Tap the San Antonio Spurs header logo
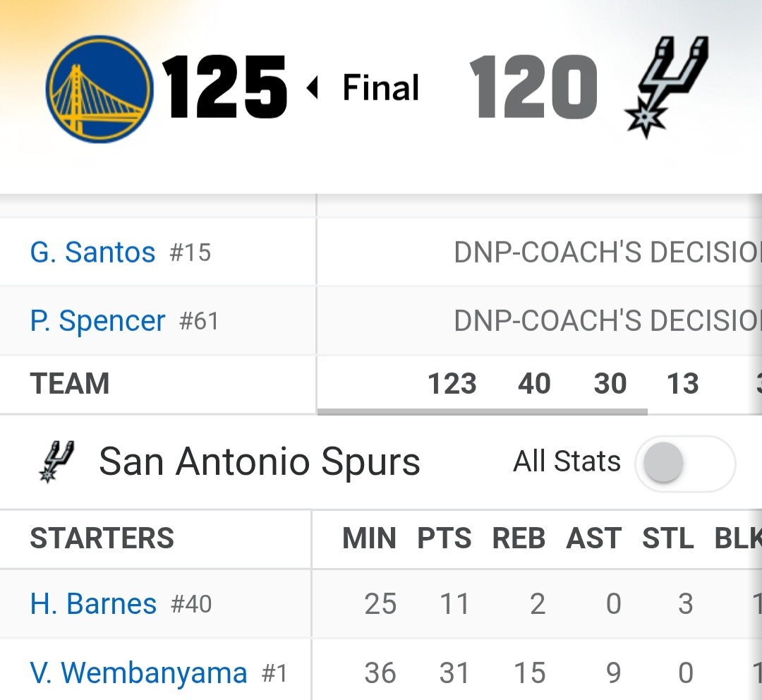 tap(667, 87)
